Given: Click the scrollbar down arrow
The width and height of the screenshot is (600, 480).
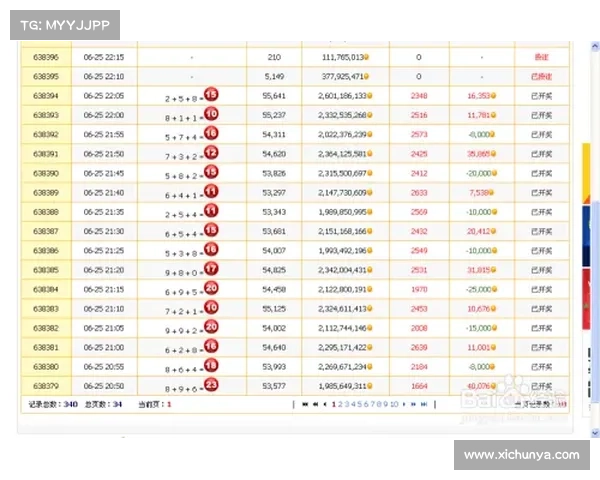Looking at the screenshot, I should click(595, 433).
